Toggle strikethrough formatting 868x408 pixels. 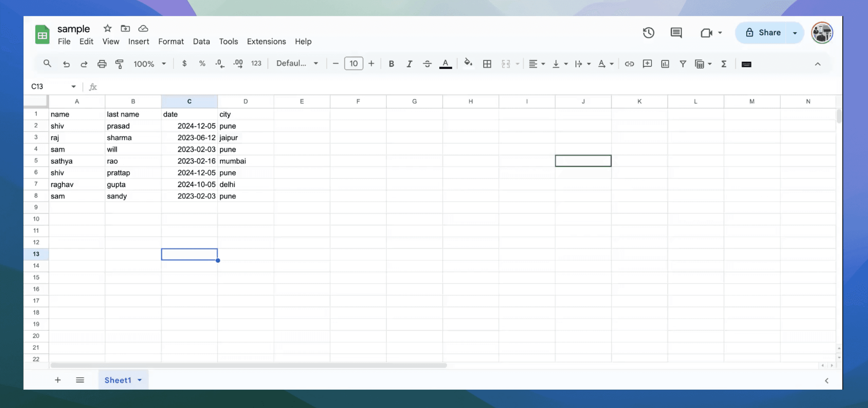tap(427, 63)
